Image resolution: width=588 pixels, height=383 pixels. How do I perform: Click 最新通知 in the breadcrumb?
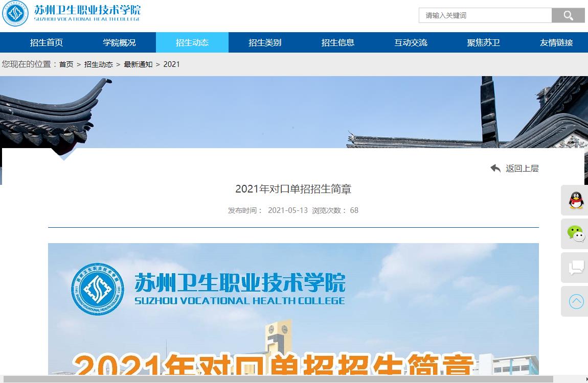pos(138,64)
